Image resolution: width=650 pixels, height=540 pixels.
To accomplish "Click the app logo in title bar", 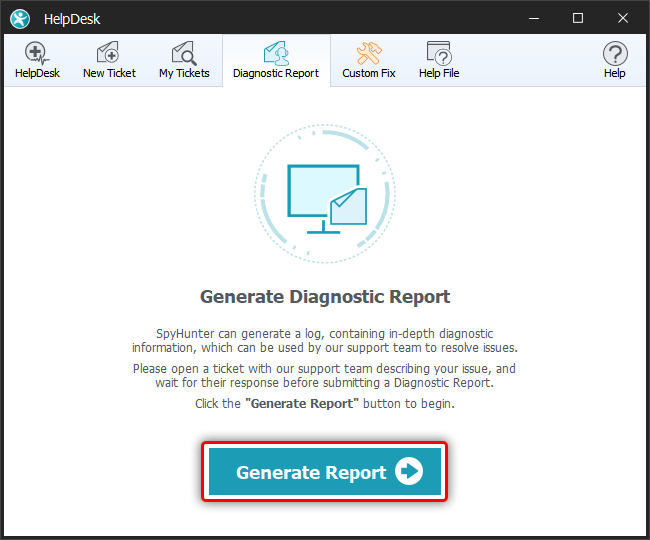I will pos(20,18).
